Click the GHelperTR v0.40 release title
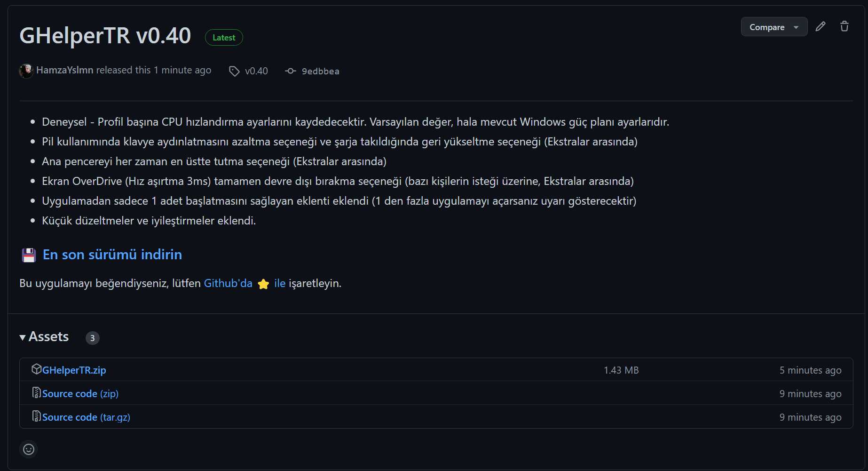 click(x=105, y=36)
